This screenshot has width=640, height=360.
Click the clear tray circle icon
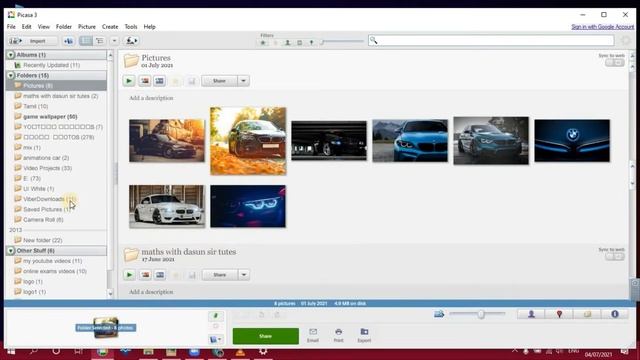click(x=216, y=326)
